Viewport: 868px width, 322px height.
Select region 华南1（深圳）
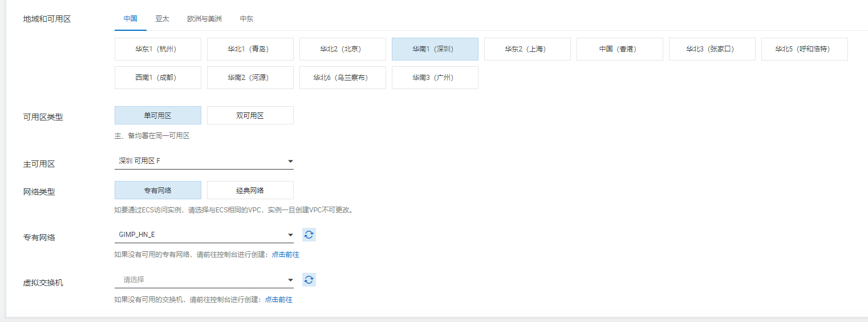pos(435,49)
